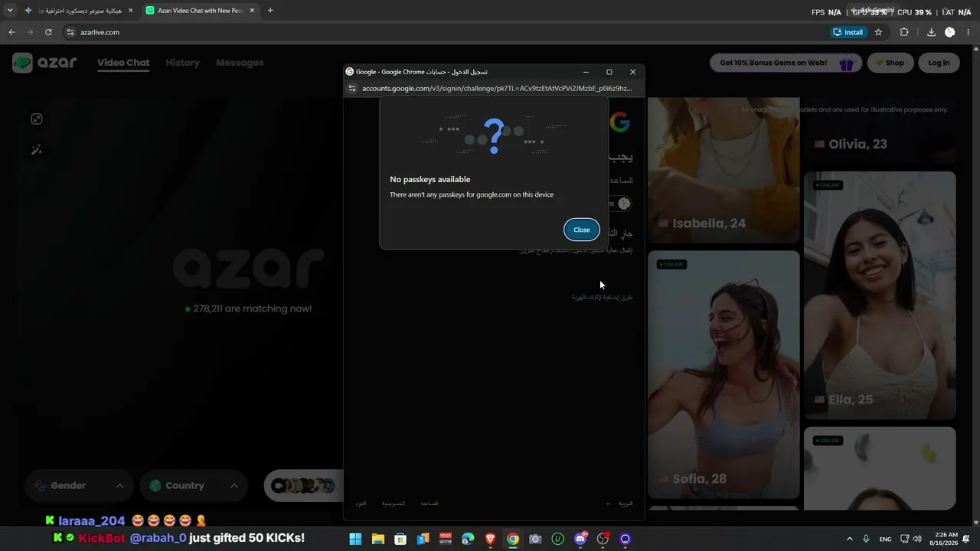Go back in main Chrome window
980x551 pixels.
11,32
